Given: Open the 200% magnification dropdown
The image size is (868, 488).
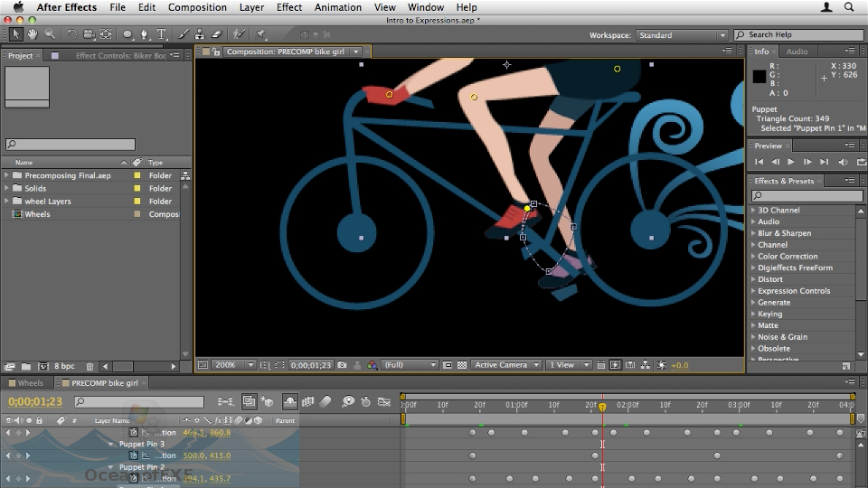Looking at the screenshot, I should pyautogui.click(x=234, y=365).
